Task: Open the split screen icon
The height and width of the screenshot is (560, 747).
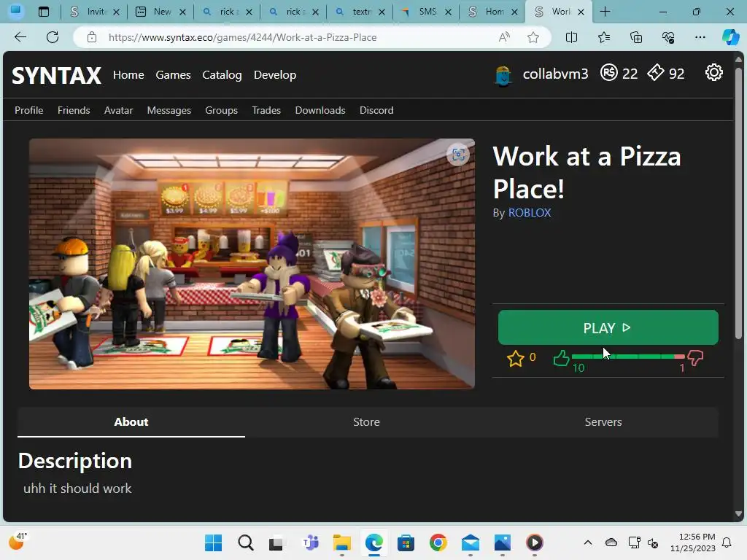Action: [x=571, y=37]
